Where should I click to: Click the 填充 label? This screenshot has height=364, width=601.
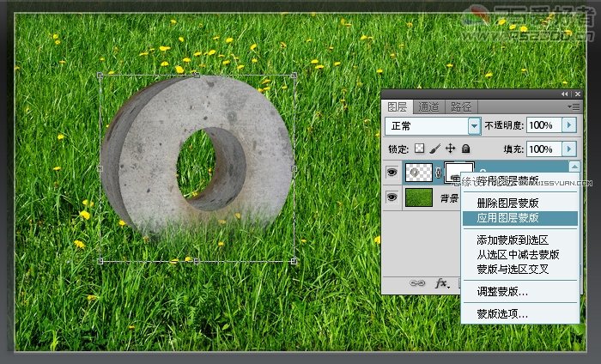click(513, 149)
